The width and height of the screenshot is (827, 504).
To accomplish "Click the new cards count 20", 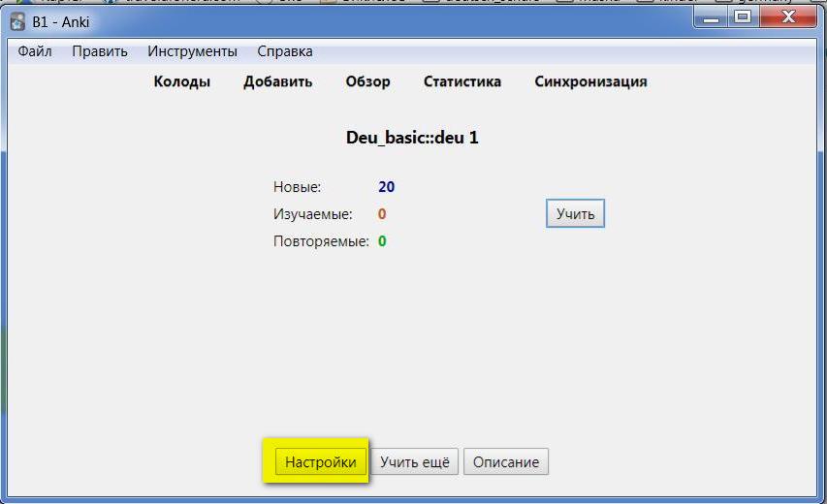I will [x=387, y=187].
